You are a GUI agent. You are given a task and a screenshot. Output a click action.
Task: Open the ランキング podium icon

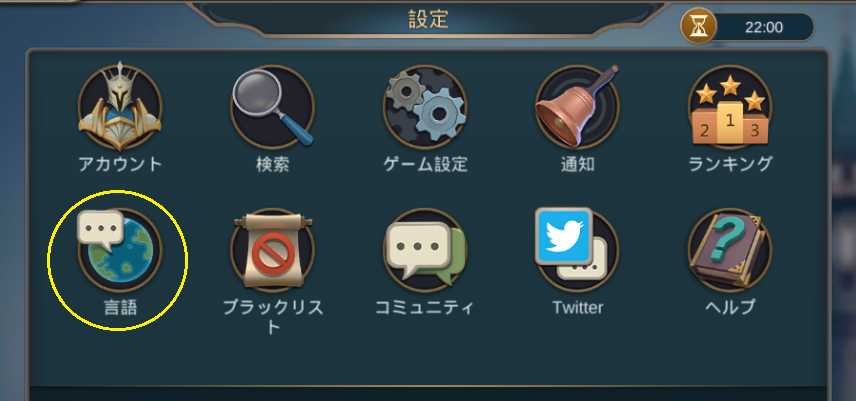[730, 107]
